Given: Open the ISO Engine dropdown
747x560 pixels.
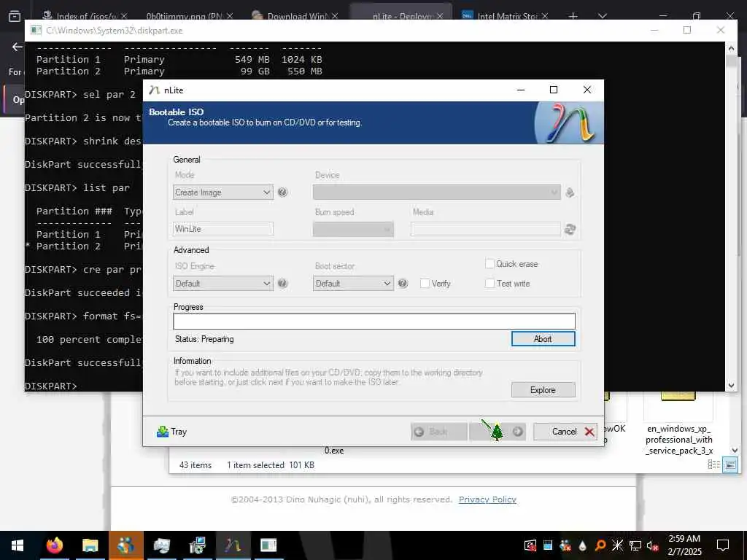Looking at the screenshot, I should click(x=223, y=284).
